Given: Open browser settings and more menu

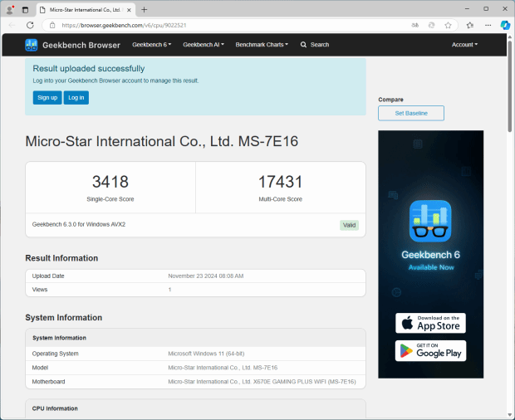Looking at the screenshot, I should (x=488, y=25).
